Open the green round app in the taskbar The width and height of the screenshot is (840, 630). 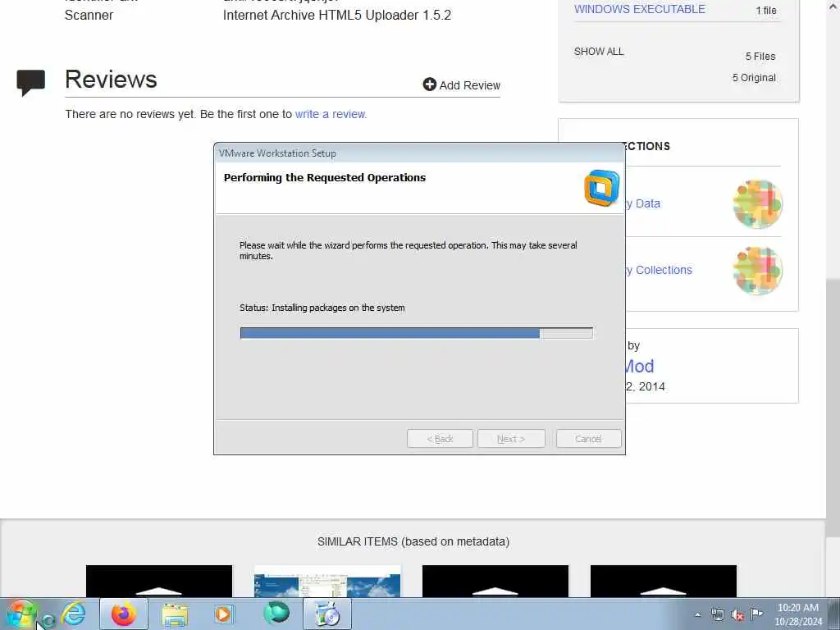(x=276, y=614)
